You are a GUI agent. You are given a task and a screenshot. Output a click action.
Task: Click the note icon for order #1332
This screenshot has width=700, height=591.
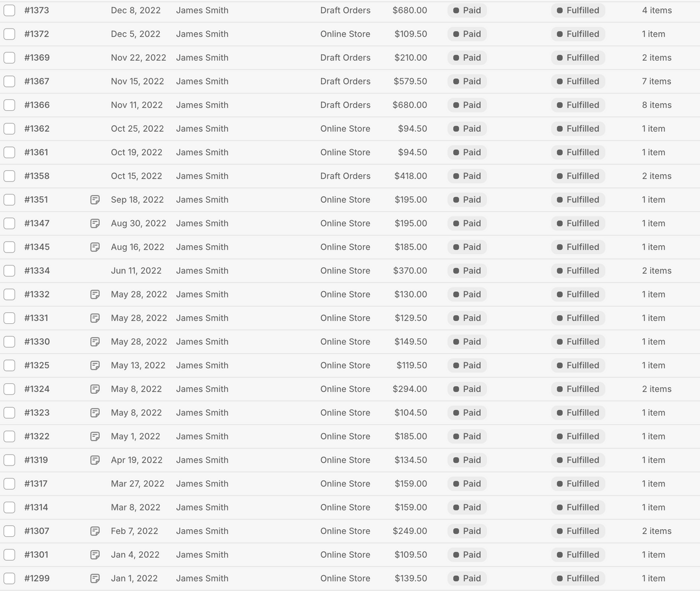(94, 295)
